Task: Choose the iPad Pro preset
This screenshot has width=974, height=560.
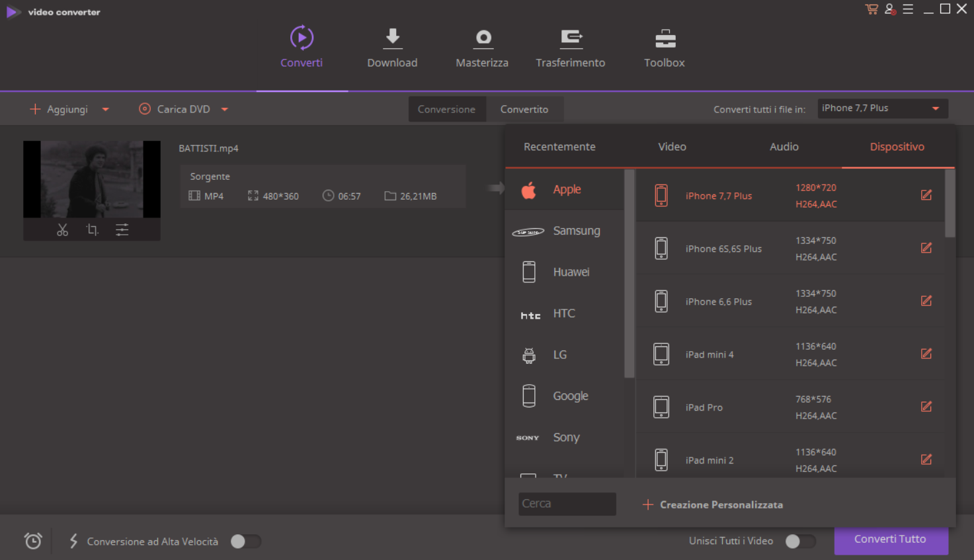Action: (x=790, y=407)
